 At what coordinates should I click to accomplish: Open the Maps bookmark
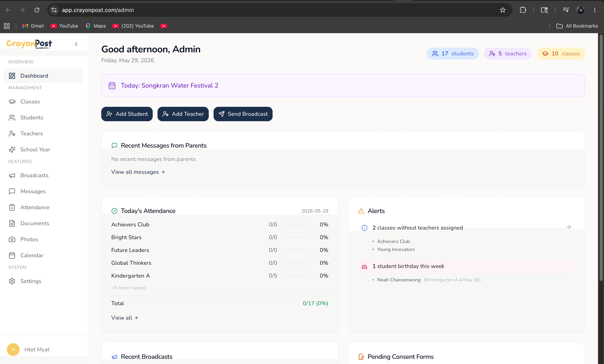pyautogui.click(x=96, y=26)
